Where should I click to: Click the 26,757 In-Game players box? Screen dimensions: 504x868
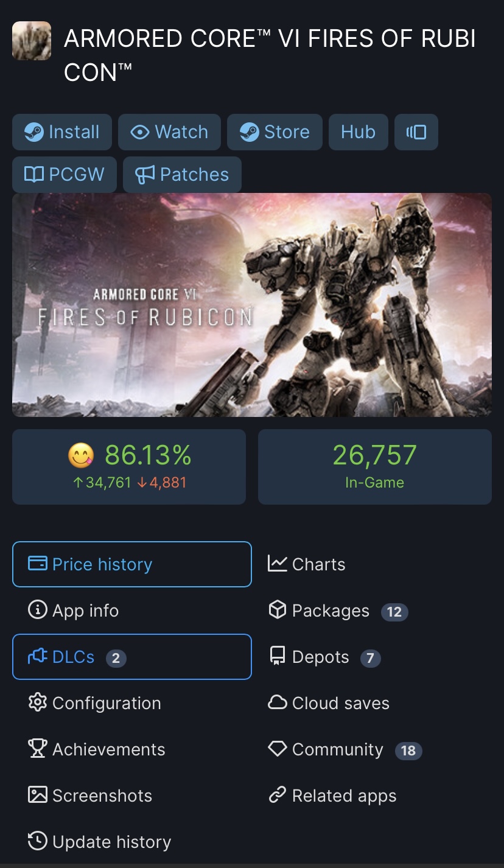[x=375, y=467]
